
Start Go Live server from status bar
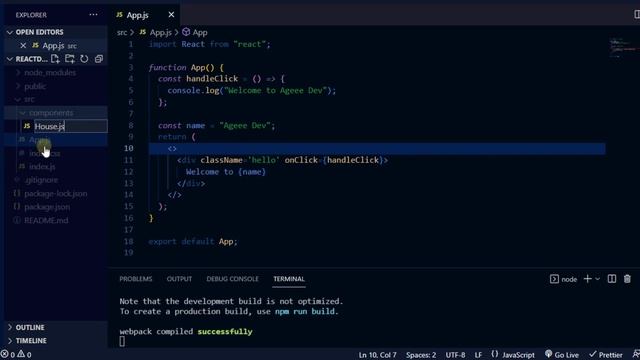(x=562, y=355)
